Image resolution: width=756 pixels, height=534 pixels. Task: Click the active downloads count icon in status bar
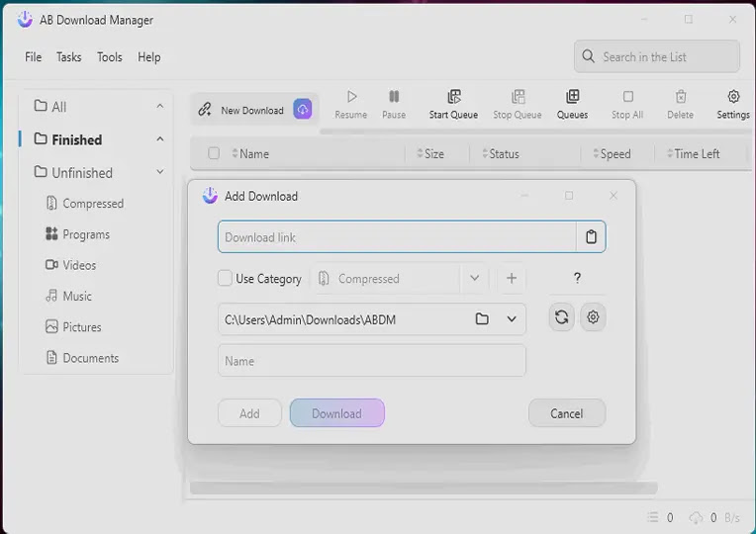(x=653, y=517)
